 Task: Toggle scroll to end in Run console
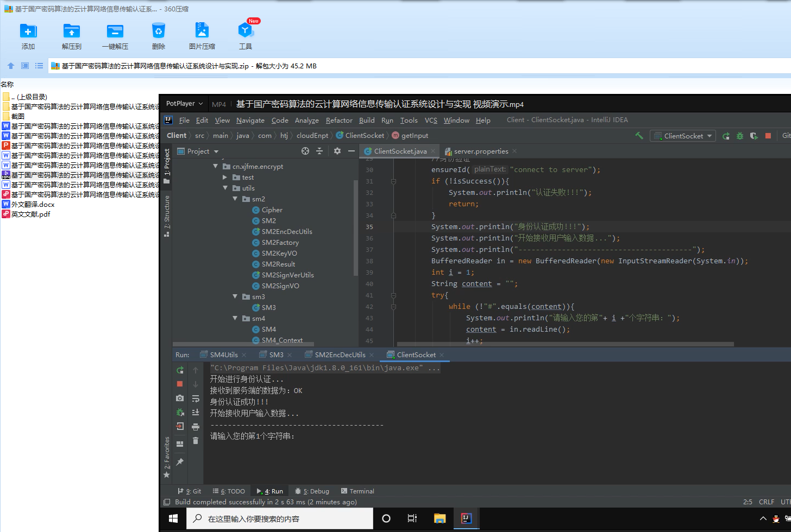(196, 413)
